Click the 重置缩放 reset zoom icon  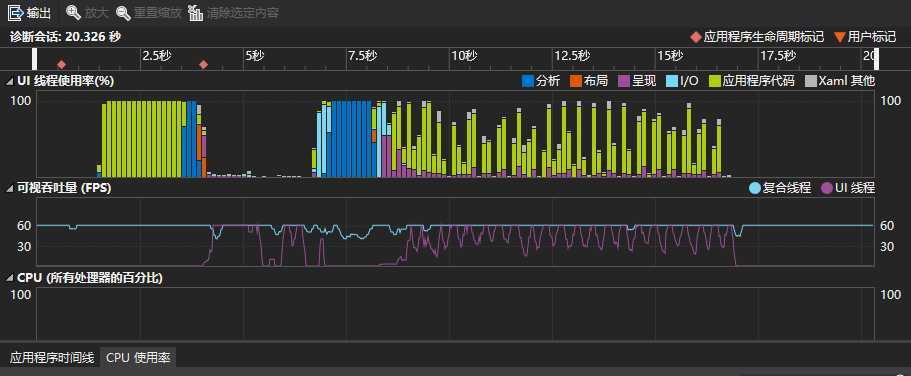(x=123, y=12)
